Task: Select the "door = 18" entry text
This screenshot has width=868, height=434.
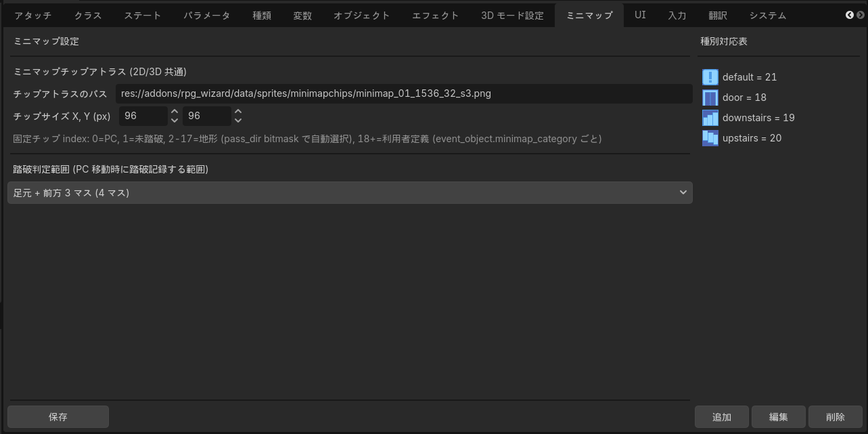Action: (x=744, y=97)
